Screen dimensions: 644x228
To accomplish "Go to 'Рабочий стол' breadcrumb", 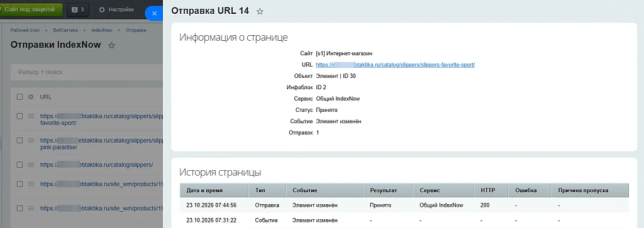I will click(25, 30).
